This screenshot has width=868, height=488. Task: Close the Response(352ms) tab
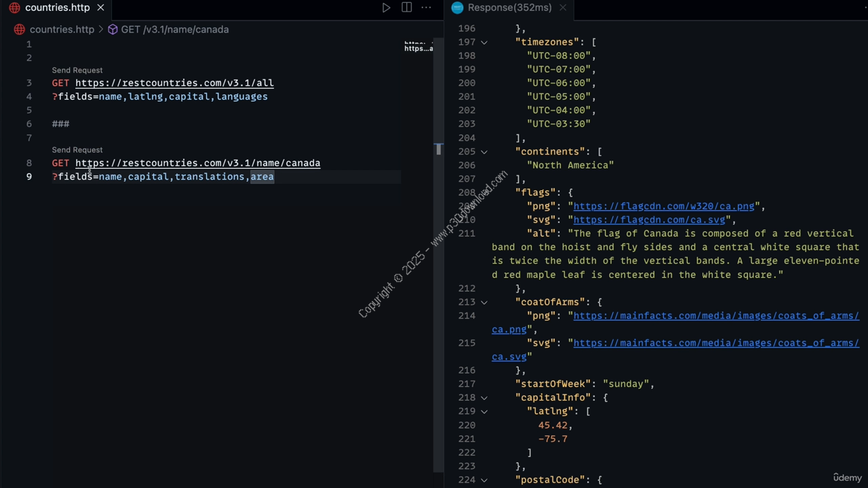coord(562,7)
